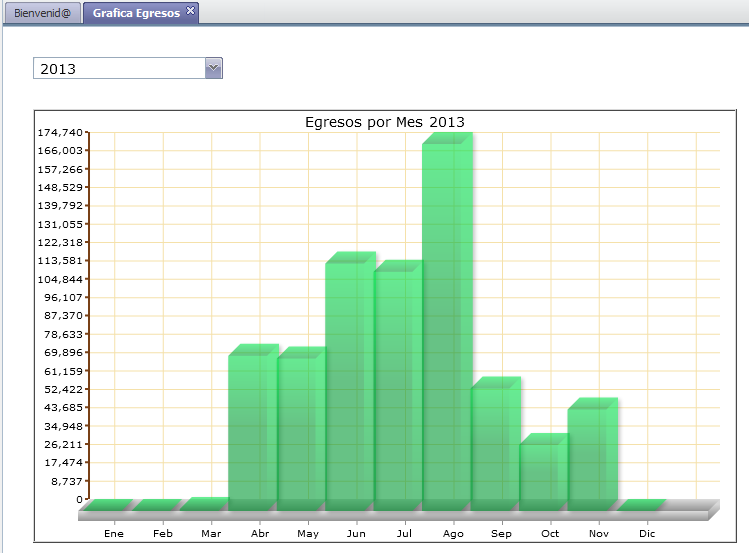Click the Feb label on x-axis

[x=163, y=535]
